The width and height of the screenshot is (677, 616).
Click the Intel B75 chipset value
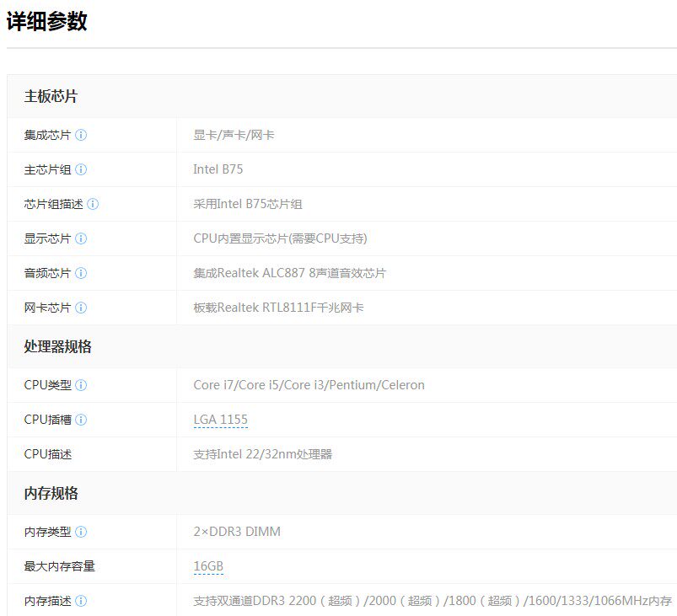coord(218,169)
